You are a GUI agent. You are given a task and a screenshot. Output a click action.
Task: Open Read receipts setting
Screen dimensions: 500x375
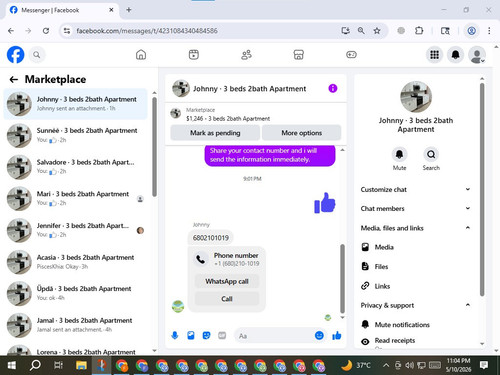point(415,341)
